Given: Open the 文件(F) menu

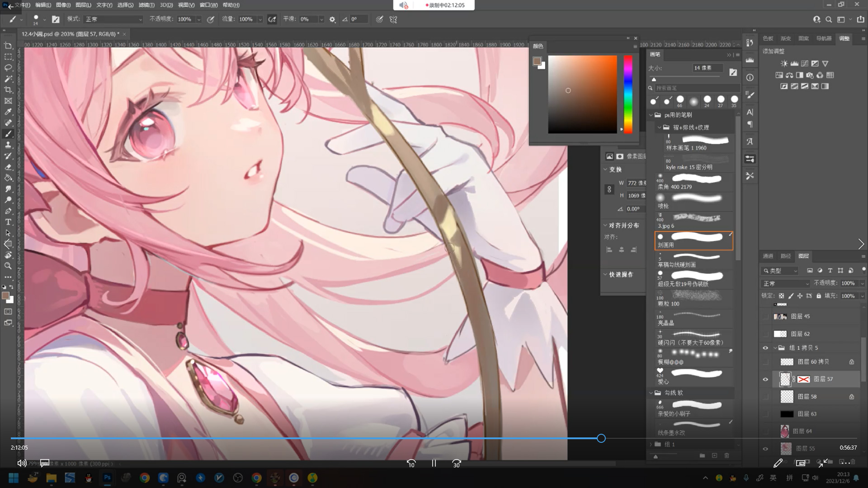Looking at the screenshot, I should coord(22,5).
